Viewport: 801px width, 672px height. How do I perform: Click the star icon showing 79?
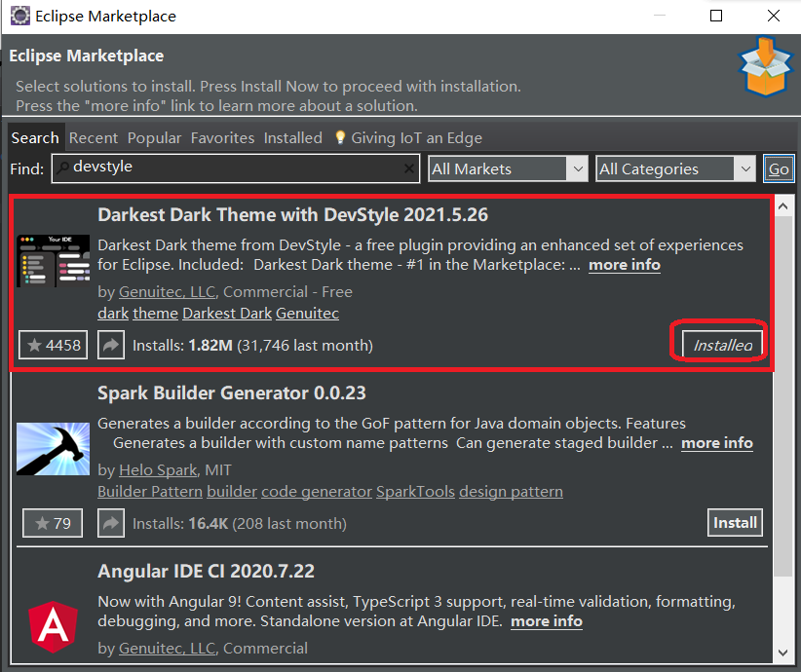[52, 522]
